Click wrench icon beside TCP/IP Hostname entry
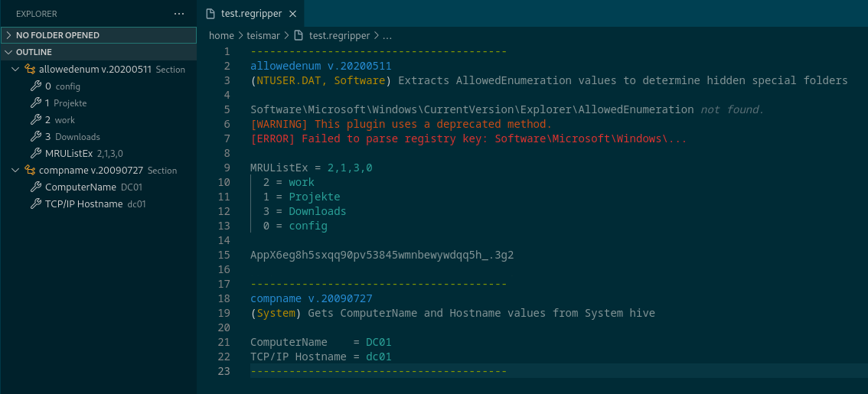Image resolution: width=868 pixels, height=394 pixels. (x=36, y=204)
